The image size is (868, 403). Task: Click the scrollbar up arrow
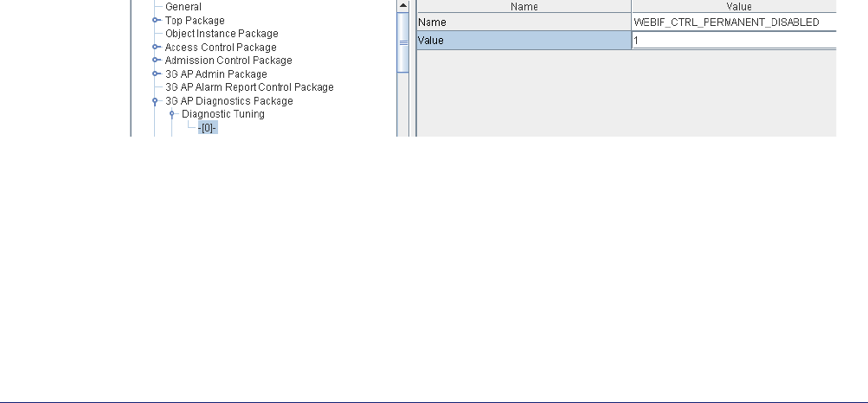(x=403, y=5)
